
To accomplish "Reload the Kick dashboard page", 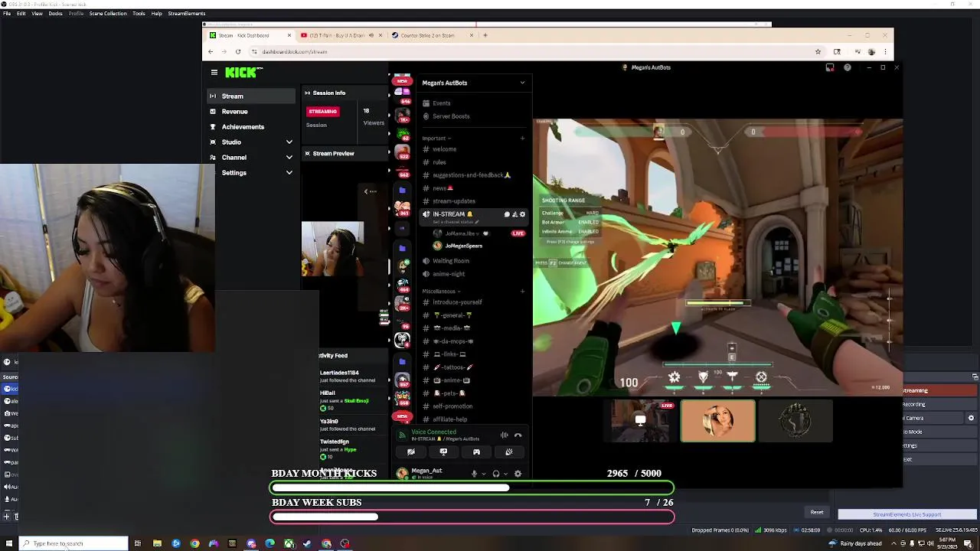I will pyautogui.click(x=238, y=51).
